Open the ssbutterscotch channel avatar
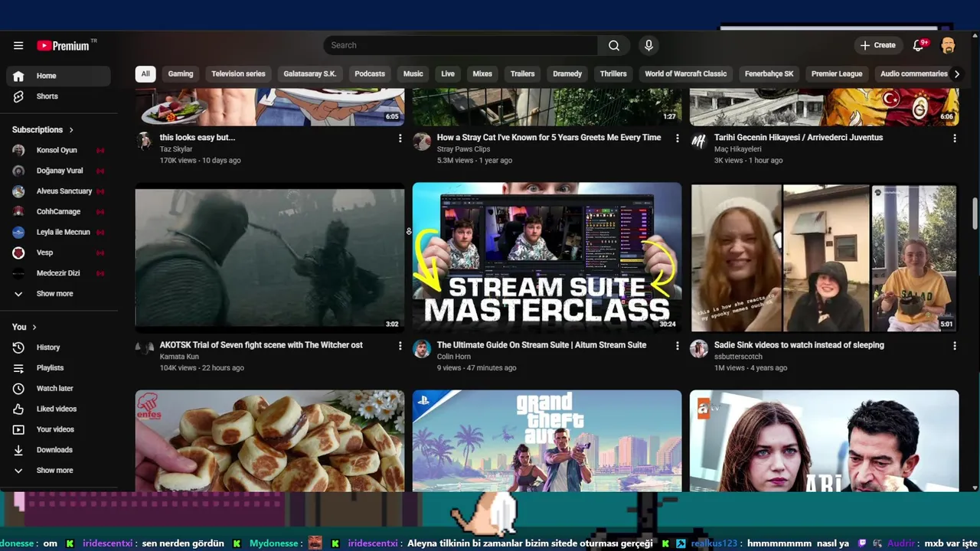The height and width of the screenshot is (551, 980). point(699,349)
